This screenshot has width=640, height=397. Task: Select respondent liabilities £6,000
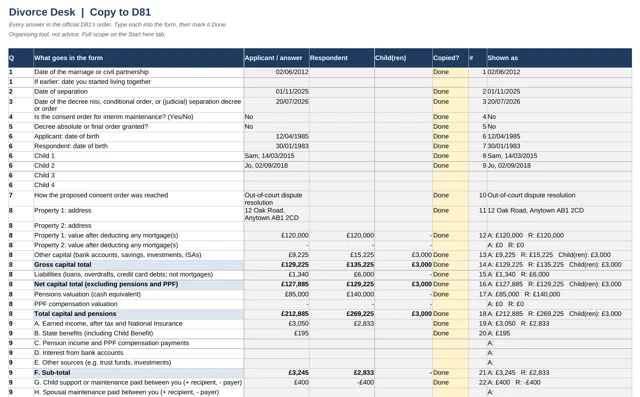coord(342,275)
